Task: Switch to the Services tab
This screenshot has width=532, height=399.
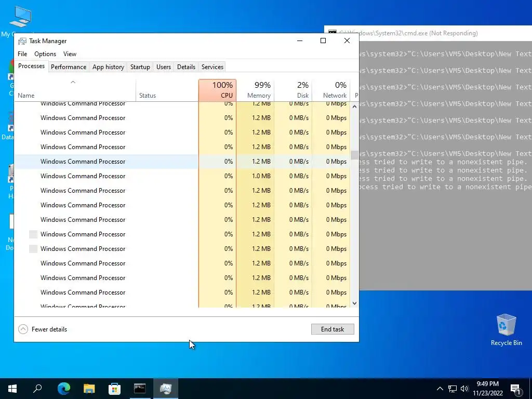Action: pos(212,67)
